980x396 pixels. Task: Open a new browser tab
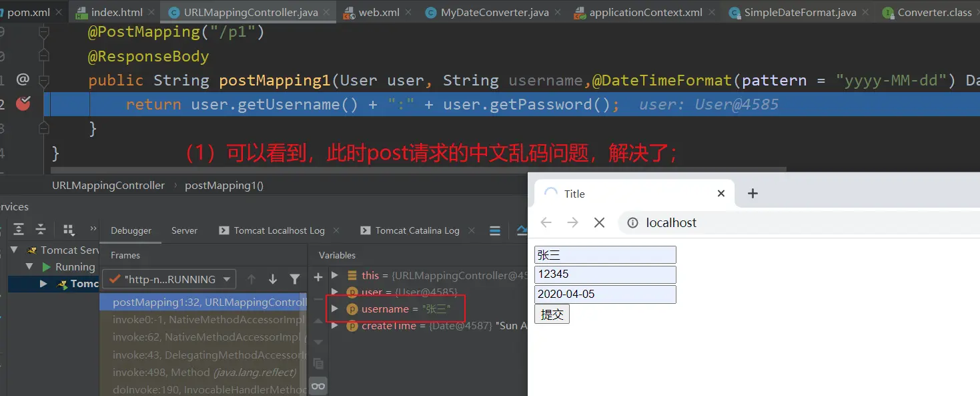(753, 193)
